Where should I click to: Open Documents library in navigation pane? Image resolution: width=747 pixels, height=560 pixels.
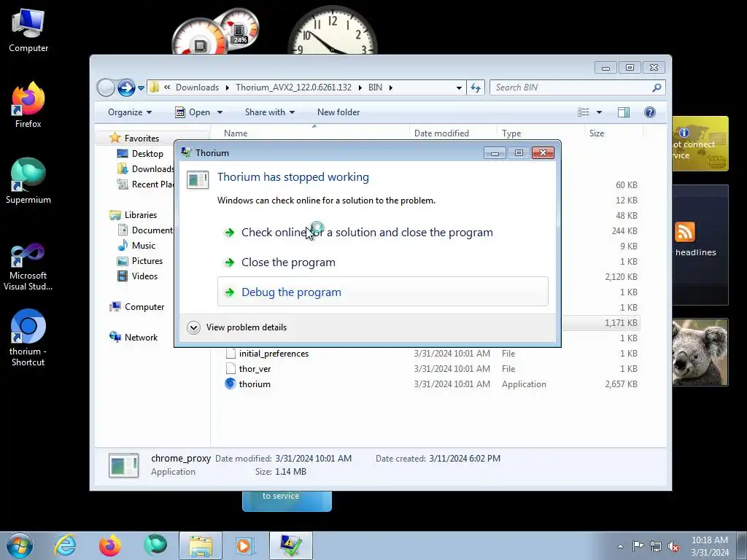146,230
